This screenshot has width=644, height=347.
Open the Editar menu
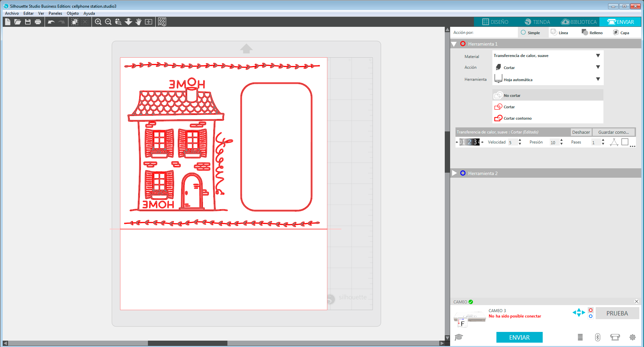point(29,13)
